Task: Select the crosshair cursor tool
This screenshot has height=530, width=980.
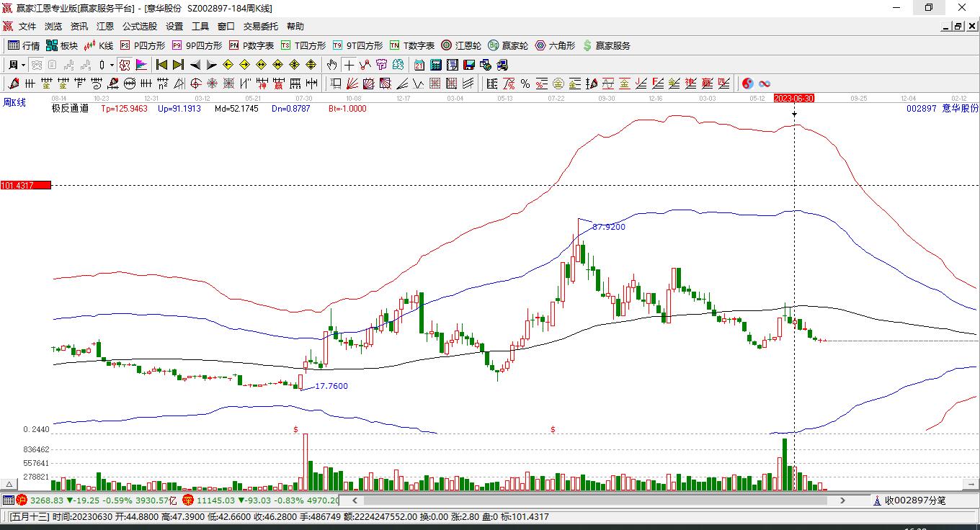Action: [349, 65]
